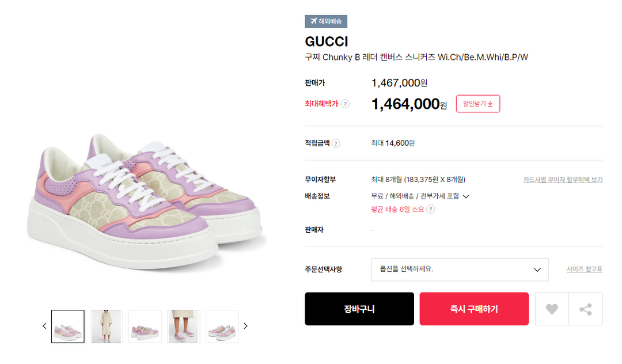
Task: Expand 배송정보 shipping details chevron
Action: pos(466,196)
